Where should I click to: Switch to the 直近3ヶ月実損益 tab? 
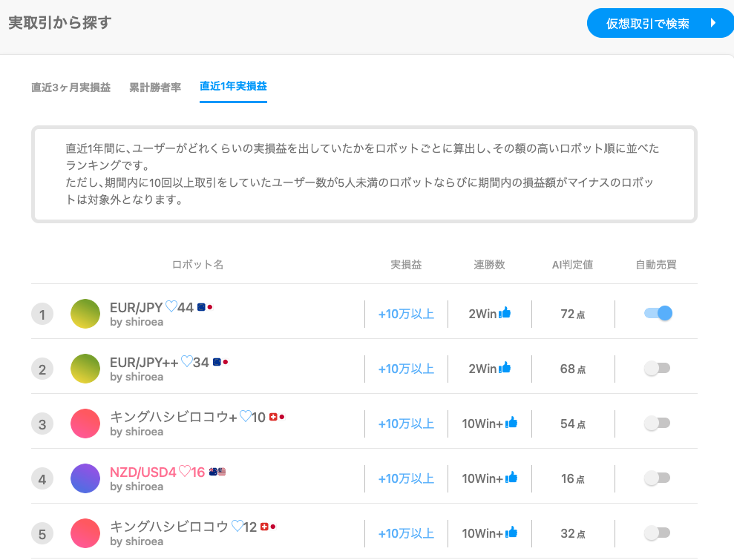(71, 88)
